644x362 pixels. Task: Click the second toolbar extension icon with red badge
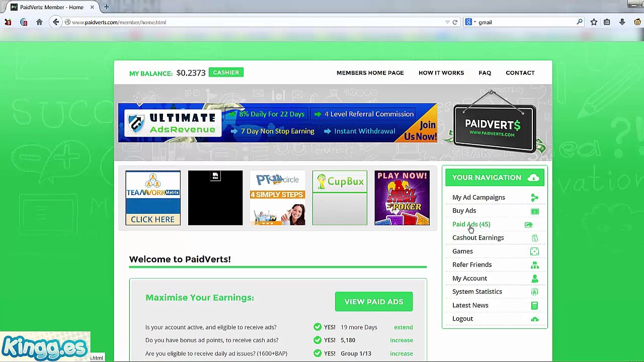(x=24, y=22)
